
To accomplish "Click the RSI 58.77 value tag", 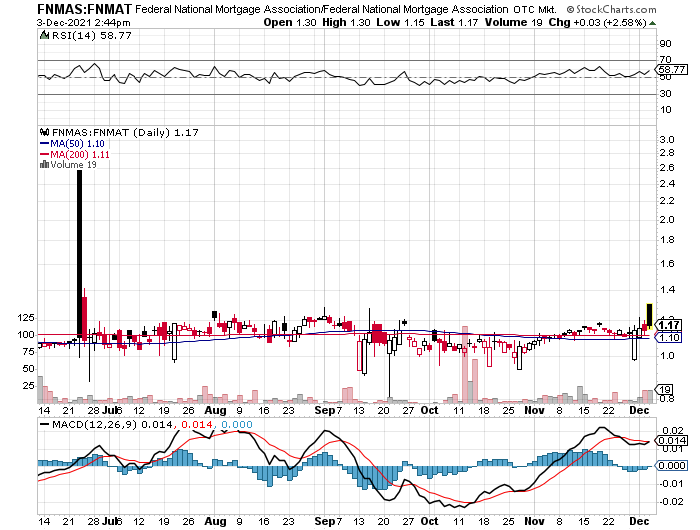I will tap(672, 69).
